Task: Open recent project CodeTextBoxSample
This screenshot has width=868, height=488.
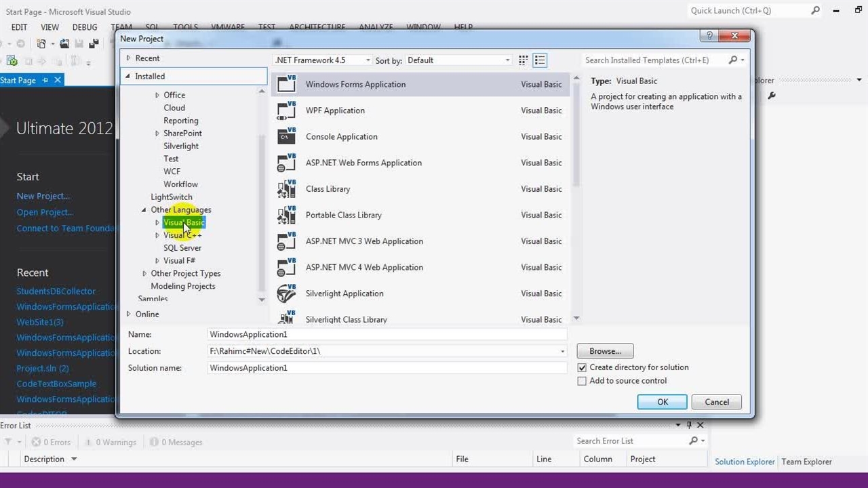Action: [56, 384]
